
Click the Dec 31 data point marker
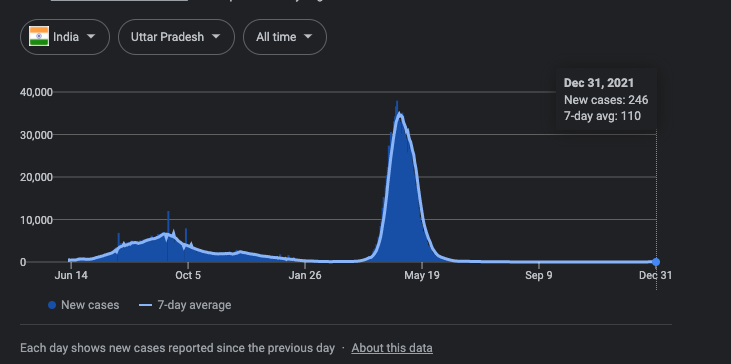(656, 262)
